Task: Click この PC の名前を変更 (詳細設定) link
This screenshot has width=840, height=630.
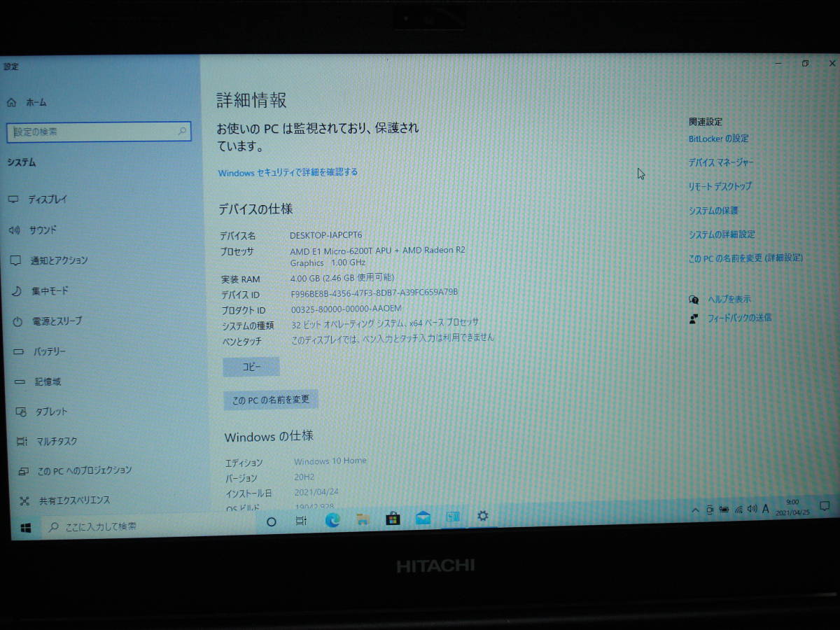Action: coord(745,258)
